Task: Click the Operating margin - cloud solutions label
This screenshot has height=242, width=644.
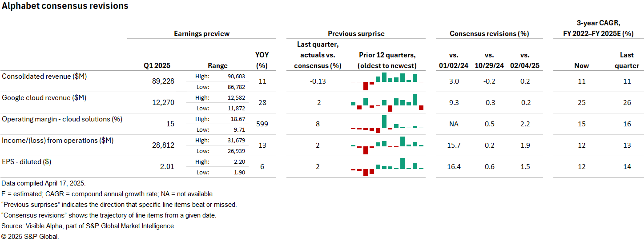Action: click(62, 119)
